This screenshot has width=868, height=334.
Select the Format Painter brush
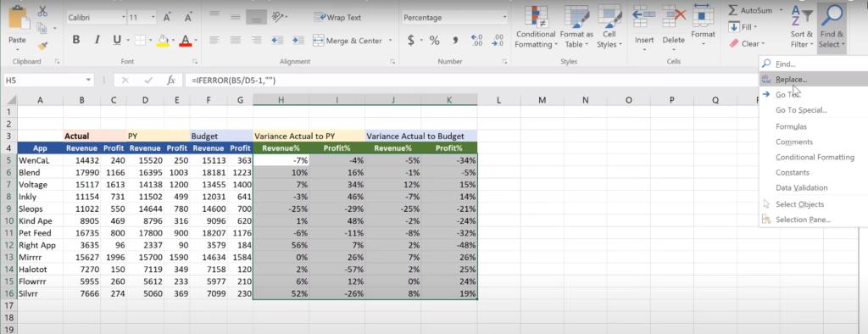[x=42, y=46]
